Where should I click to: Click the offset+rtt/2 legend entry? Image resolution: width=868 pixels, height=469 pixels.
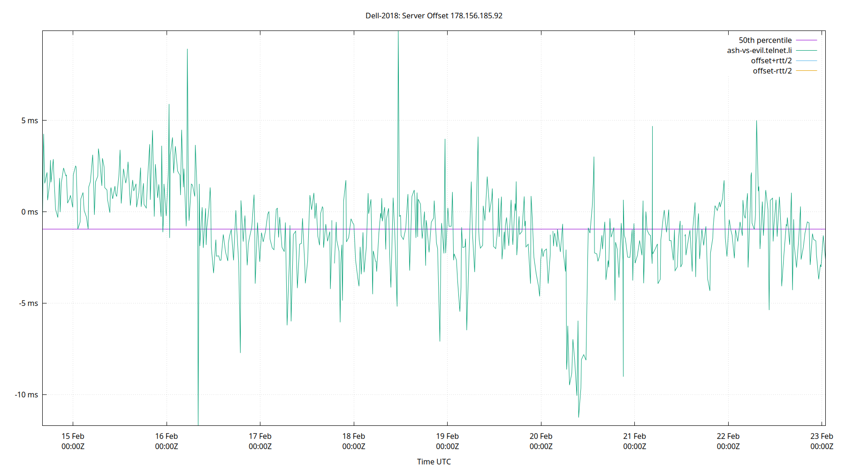coord(771,60)
